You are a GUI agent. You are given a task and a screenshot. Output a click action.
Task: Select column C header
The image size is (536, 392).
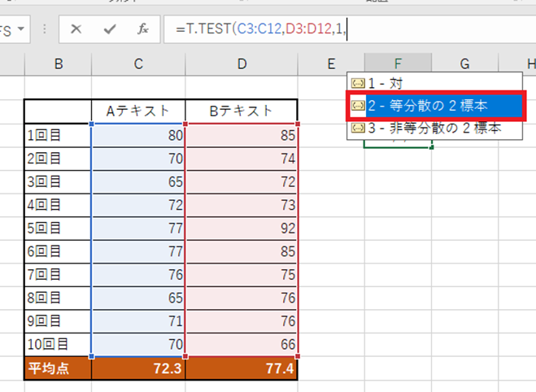click(138, 63)
